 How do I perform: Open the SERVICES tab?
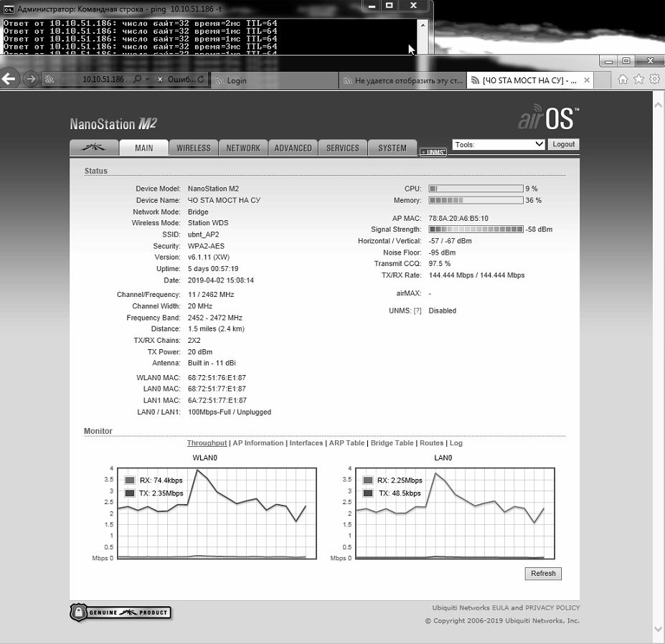pyautogui.click(x=343, y=148)
